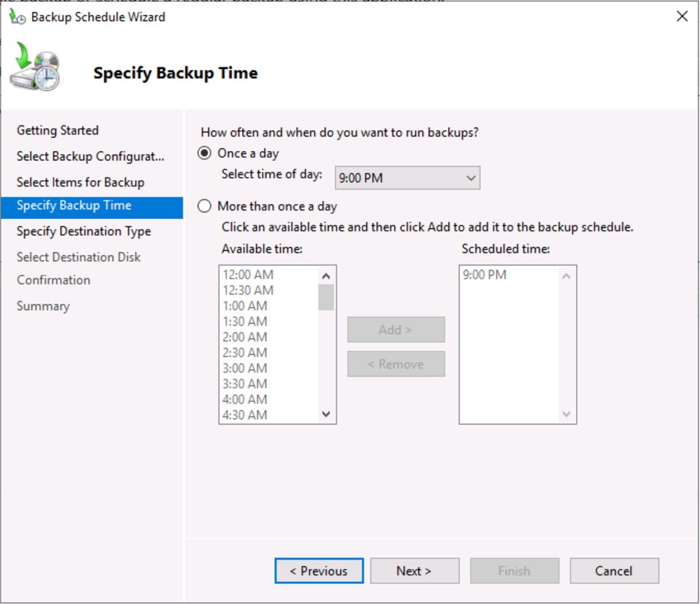This screenshot has height=604, width=700.
Task: Click the Add button
Action: click(x=395, y=329)
